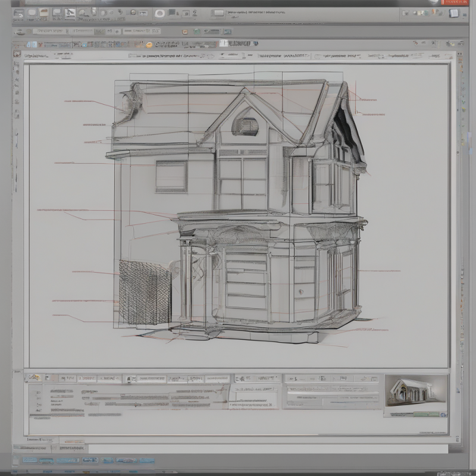Click the first blue button in the bottom status bar
Image resolution: width=476 pixels, height=476 pixels.
click(30, 461)
